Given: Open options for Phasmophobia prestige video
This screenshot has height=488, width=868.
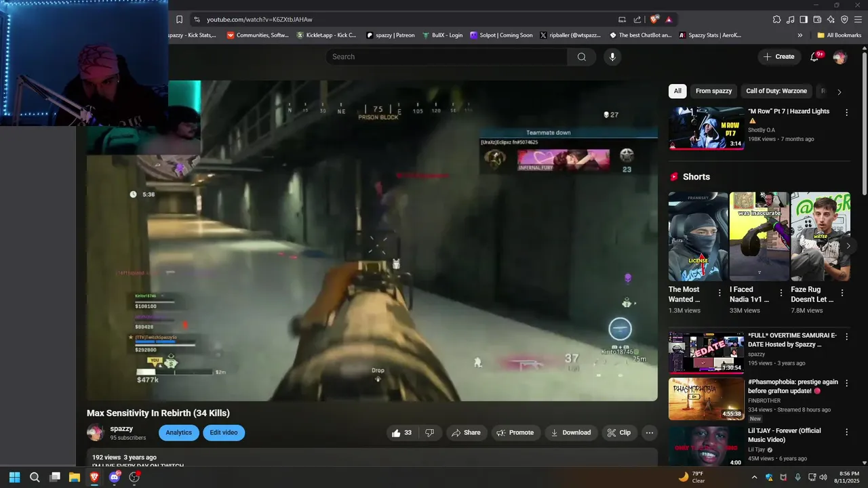Looking at the screenshot, I should (846, 383).
